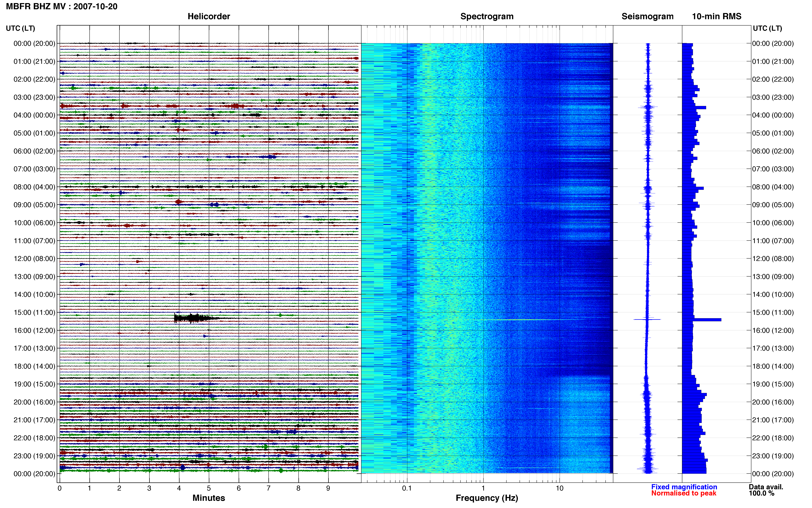Click the 03:00 (23:00) label beside the Helicorder

coord(34,97)
